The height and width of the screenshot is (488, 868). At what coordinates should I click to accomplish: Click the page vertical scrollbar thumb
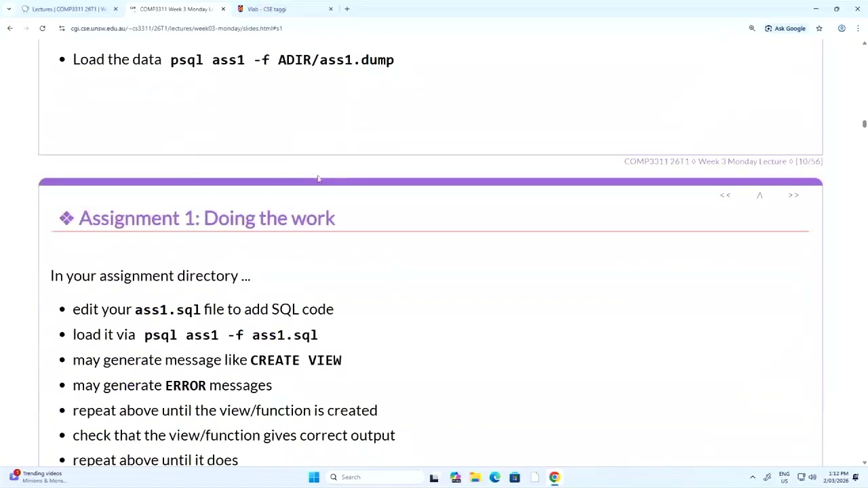coord(864,124)
